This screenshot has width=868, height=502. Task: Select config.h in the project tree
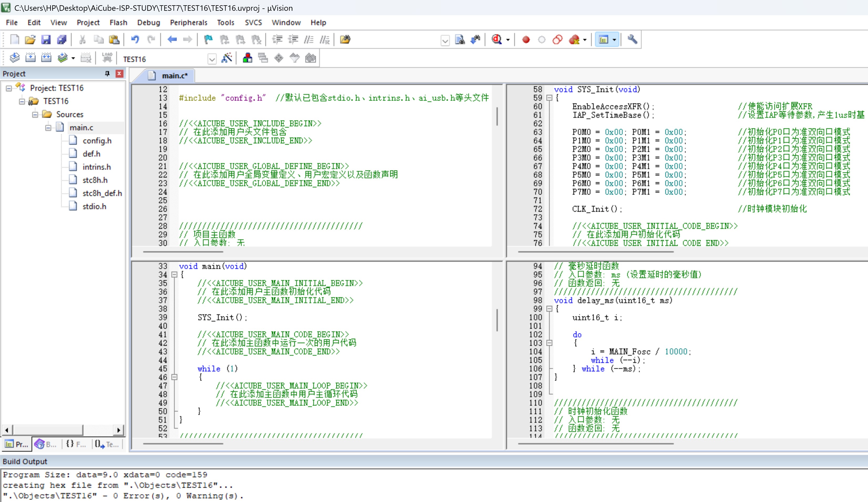[97, 141]
